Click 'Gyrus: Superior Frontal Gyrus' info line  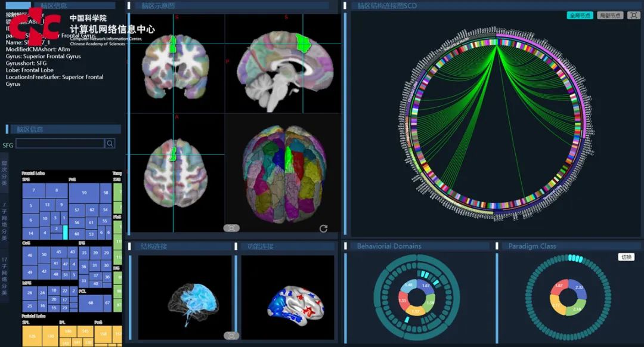pos(43,56)
